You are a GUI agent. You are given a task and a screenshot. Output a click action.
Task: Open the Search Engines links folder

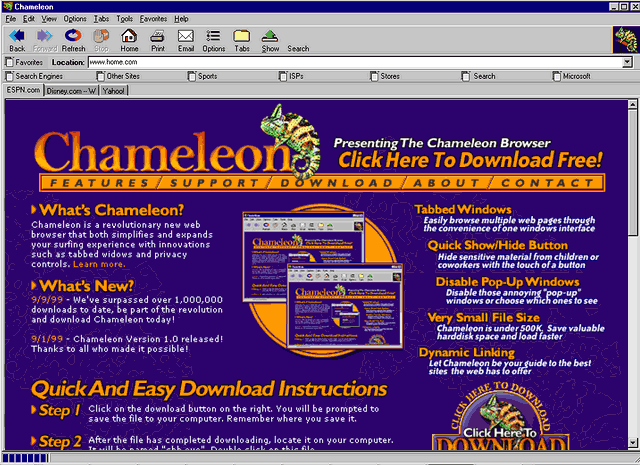[34, 76]
